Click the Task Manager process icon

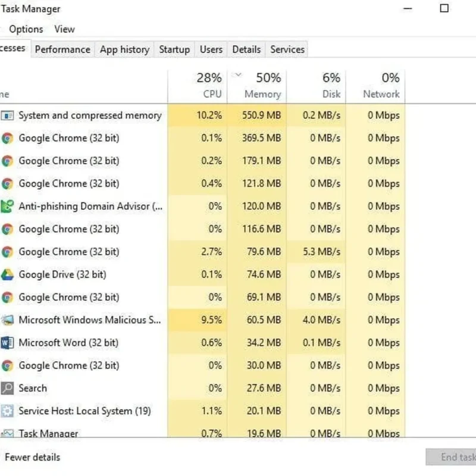tap(7, 433)
